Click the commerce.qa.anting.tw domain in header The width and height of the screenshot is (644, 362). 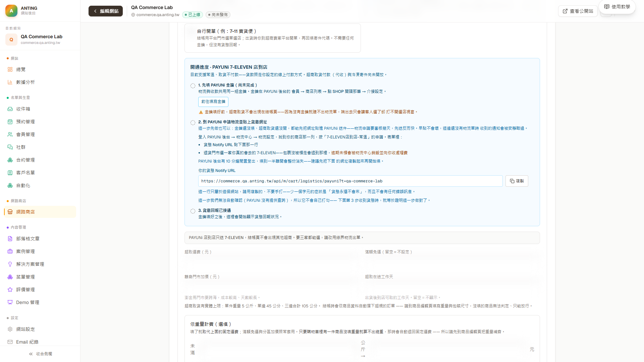(158, 15)
